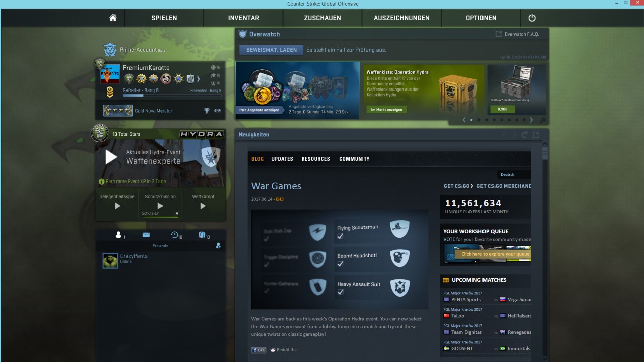Open the War Games blog title

(276, 186)
